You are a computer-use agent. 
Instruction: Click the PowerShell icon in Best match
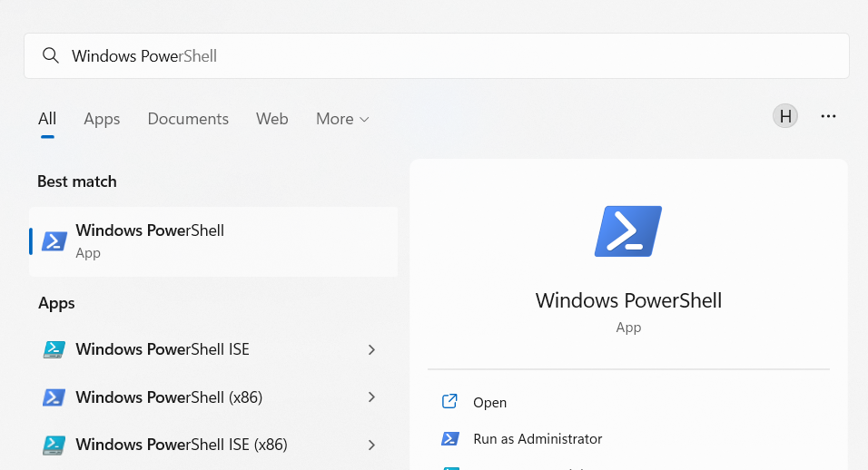click(54, 241)
